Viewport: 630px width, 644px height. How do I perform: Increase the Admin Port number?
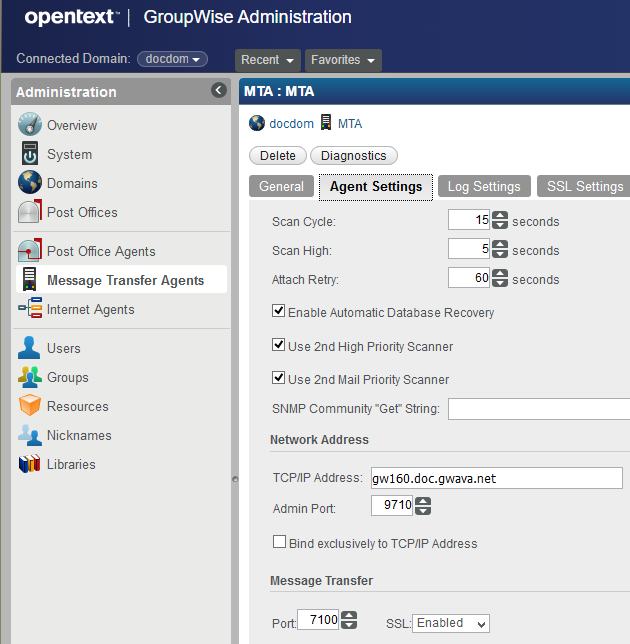[x=423, y=501]
